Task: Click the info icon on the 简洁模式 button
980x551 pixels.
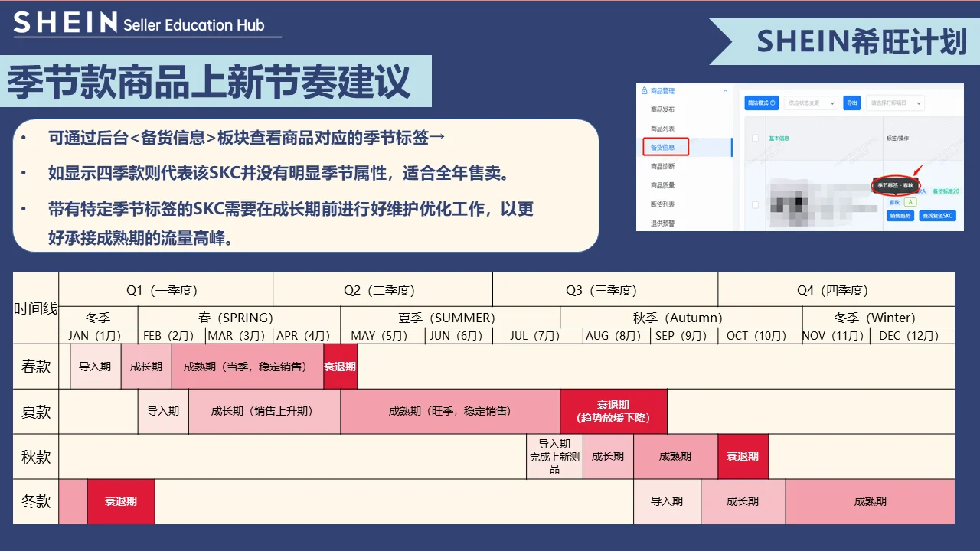Action: pyautogui.click(x=773, y=103)
